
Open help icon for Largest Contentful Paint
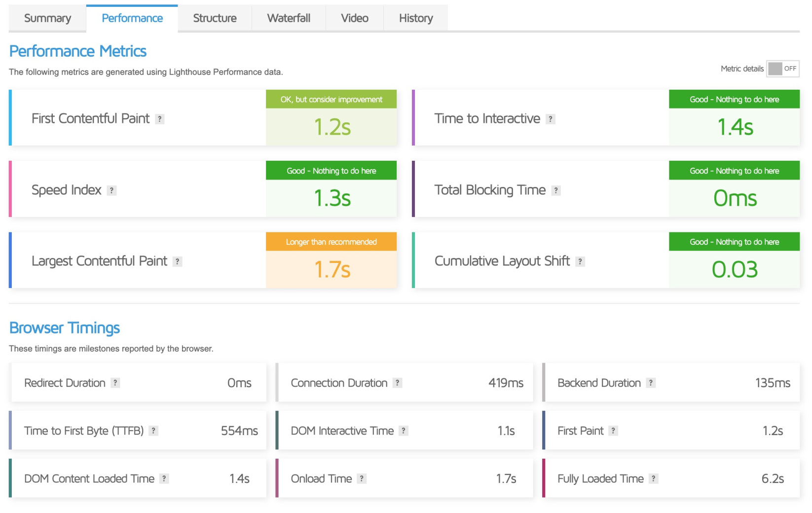pos(178,261)
